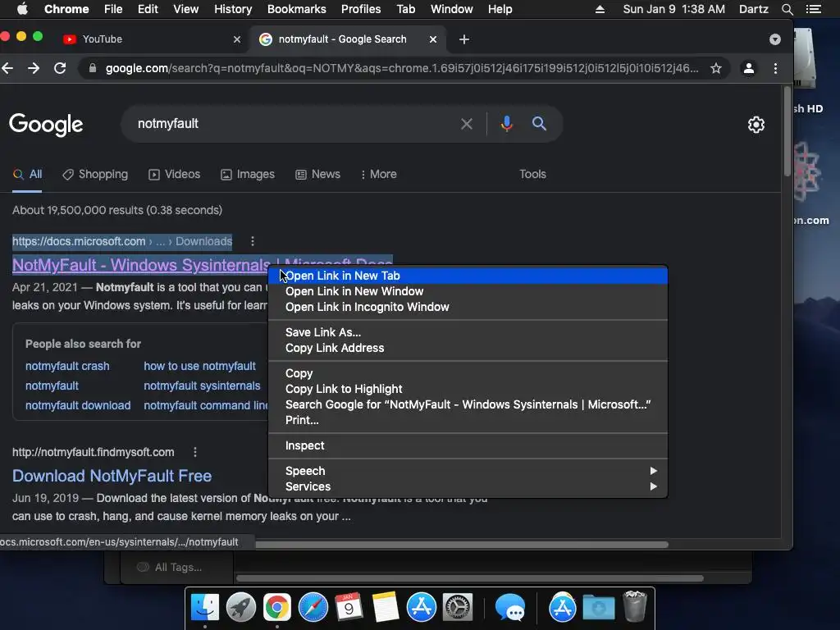This screenshot has width=840, height=630.
Task: Open Chrome from the Dock
Action: (276, 607)
